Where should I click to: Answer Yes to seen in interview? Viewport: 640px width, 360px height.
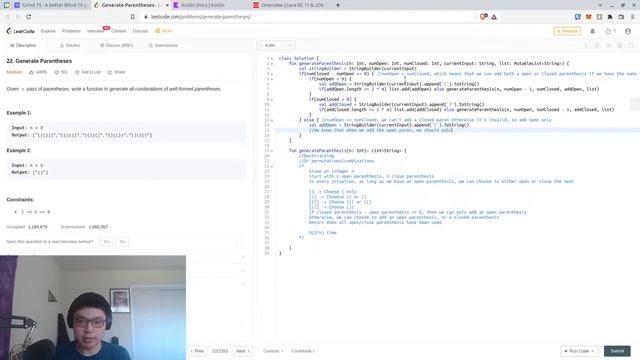[107, 242]
